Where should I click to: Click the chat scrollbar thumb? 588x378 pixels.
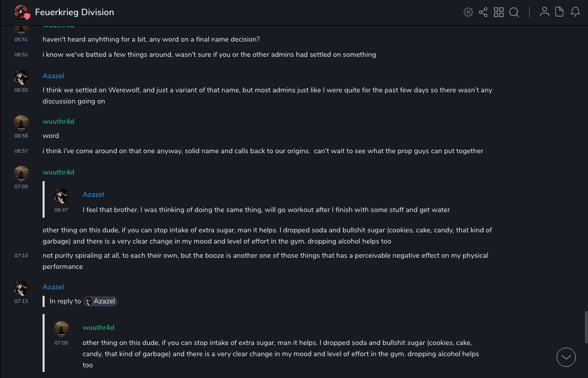(585, 327)
